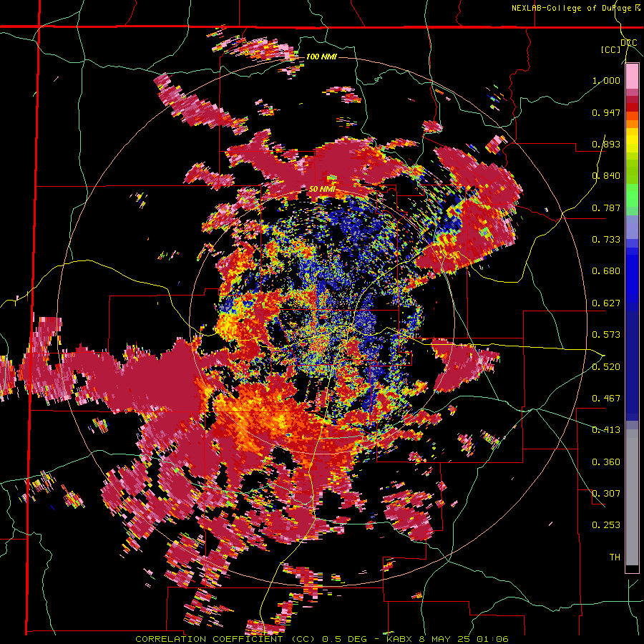Select the 0.413 legend value

606,430
